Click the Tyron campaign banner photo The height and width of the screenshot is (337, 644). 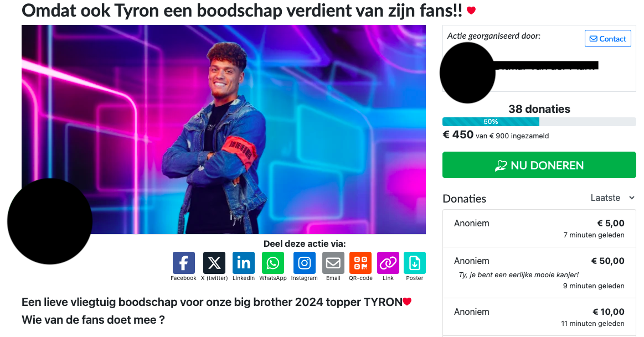[223, 129]
